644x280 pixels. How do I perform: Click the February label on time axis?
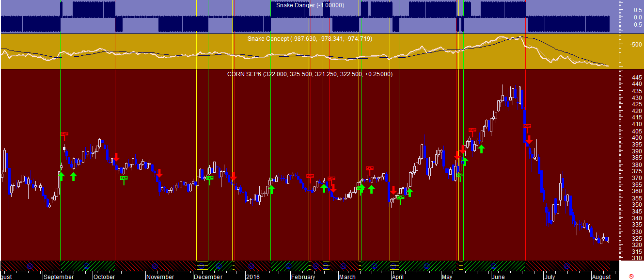[303, 277]
